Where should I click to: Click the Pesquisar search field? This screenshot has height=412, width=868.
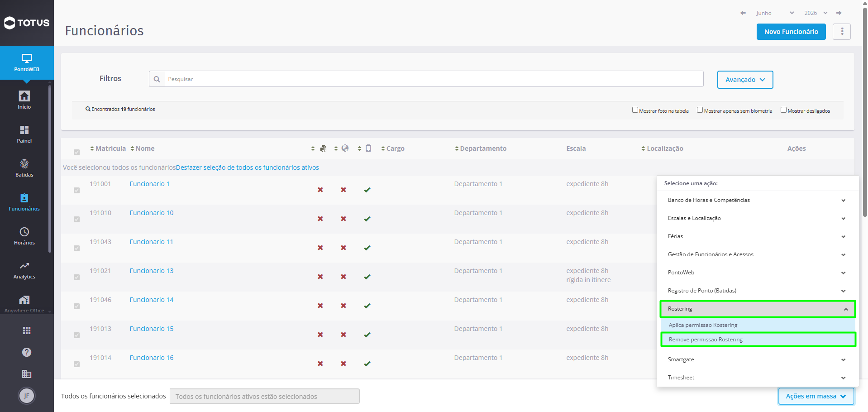click(426, 79)
